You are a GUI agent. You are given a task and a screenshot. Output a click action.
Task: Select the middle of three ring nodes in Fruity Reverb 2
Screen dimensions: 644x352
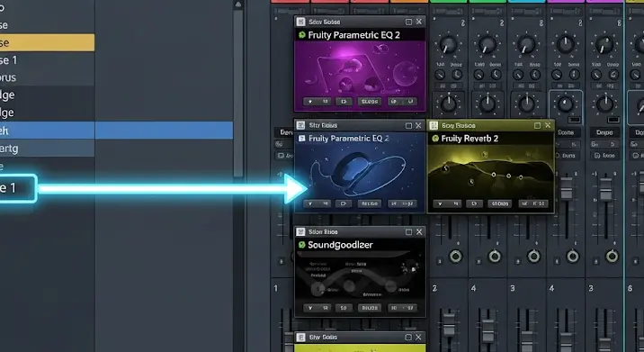(x=508, y=176)
